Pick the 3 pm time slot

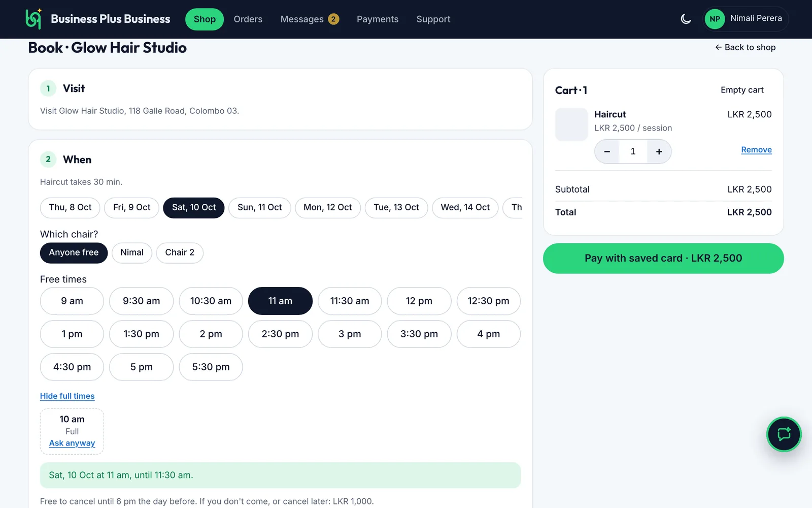[x=350, y=334]
